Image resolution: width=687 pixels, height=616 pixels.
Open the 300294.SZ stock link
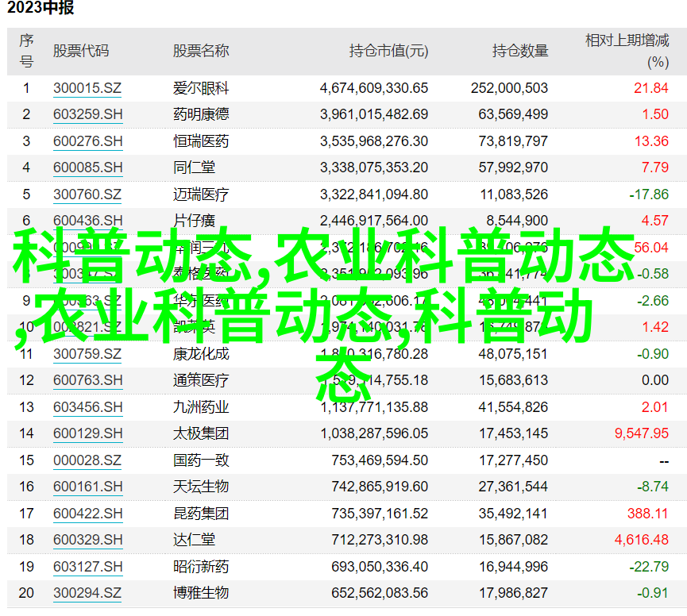point(87,593)
